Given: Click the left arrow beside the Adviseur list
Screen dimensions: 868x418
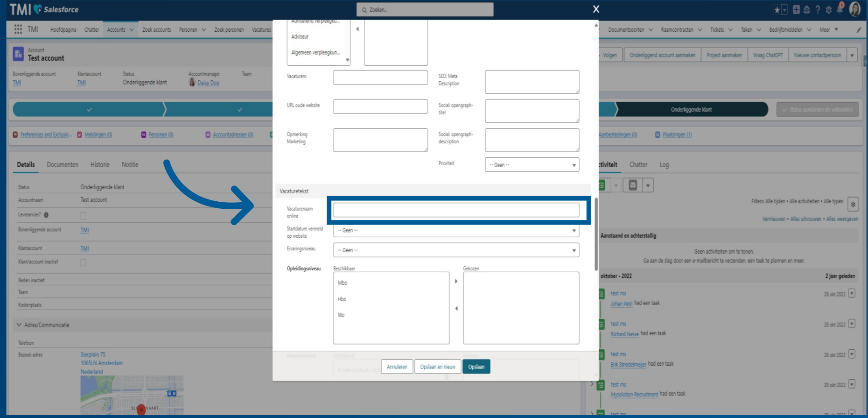Looking at the screenshot, I should point(357,29).
